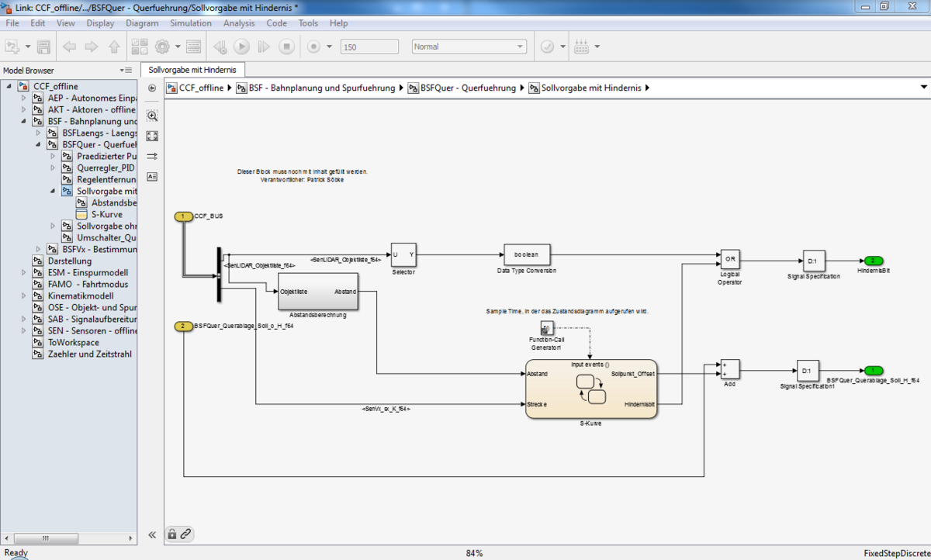Viewport: 931px width, 560px height.
Task: Select the Sollvorgabe mit Hindernis tab
Action: click(192, 70)
